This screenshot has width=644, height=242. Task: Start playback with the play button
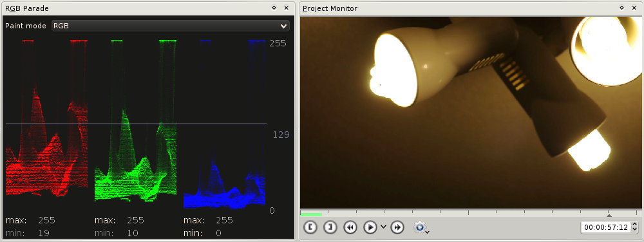[370, 227]
